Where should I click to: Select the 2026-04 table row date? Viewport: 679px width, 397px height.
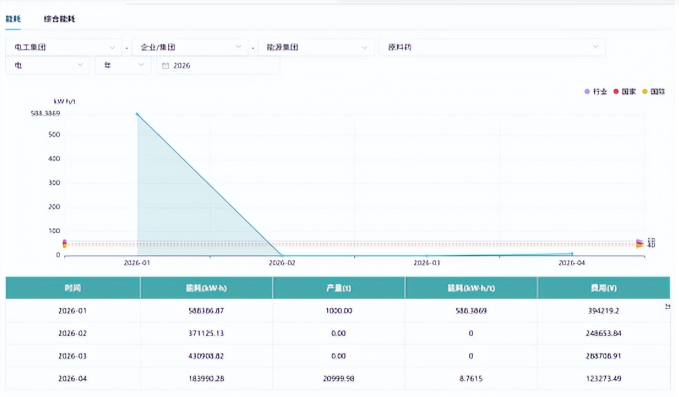click(x=72, y=378)
